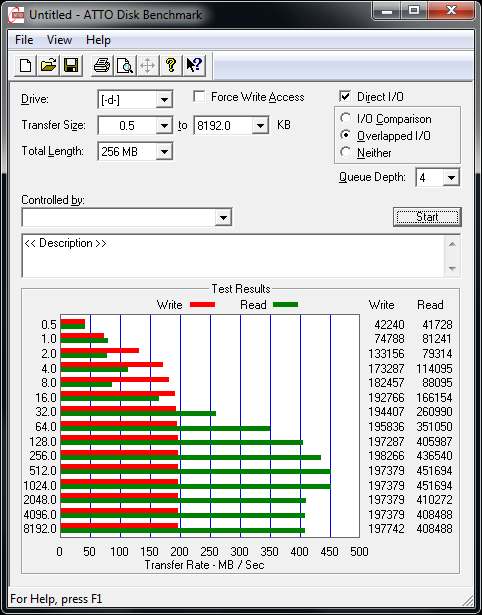Click the New document toolbar icon

[x=25, y=65]
